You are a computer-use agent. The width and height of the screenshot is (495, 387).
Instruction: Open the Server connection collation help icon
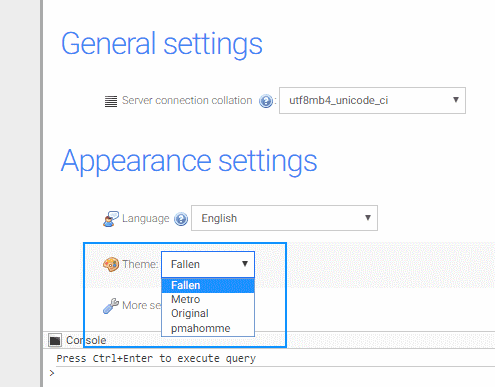point(266,101)
